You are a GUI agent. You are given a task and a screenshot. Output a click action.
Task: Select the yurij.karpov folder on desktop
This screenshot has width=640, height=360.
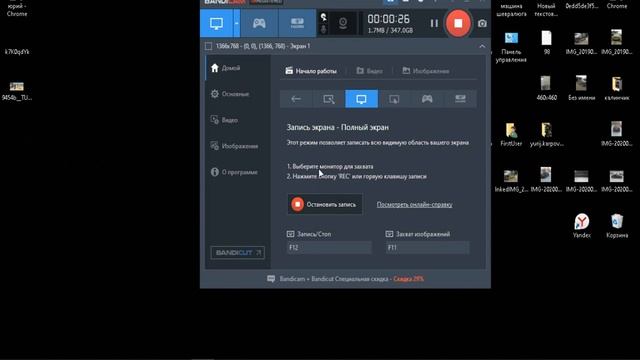[x=547, y=134]
